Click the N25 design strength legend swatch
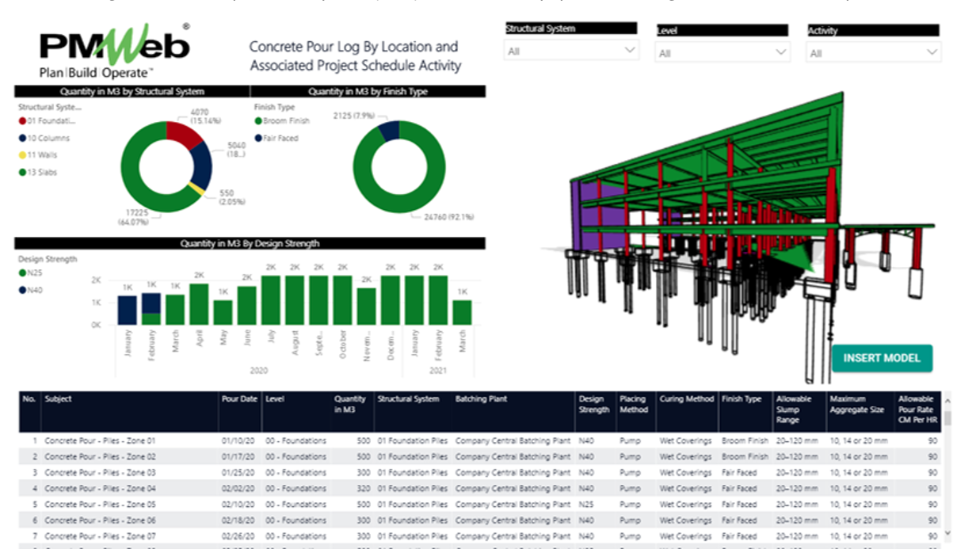 pos(22,273)
